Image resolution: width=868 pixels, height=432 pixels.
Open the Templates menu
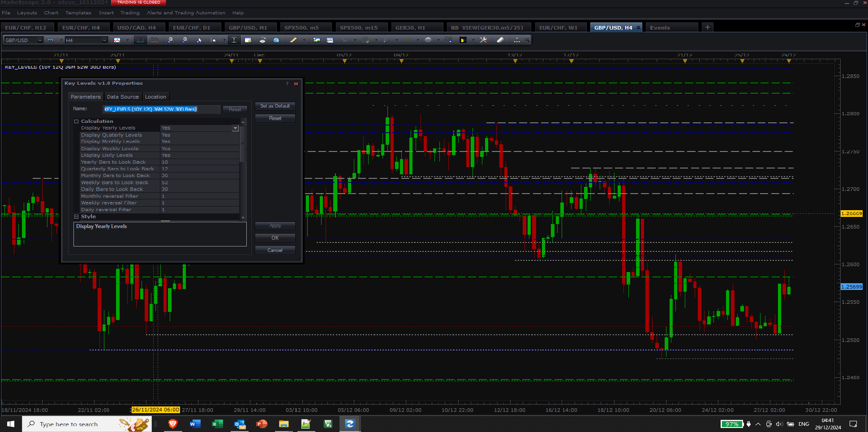[x=78, y=13]
